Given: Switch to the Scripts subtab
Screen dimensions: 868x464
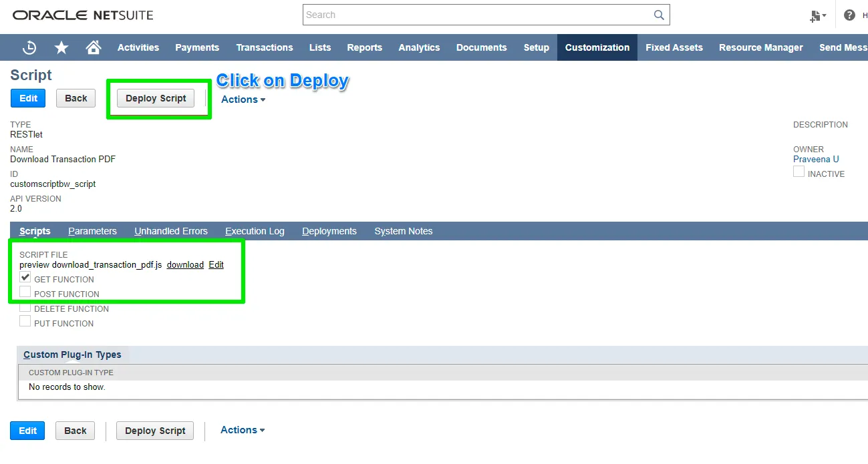Looking at the screenshot, I should coord(35,231).
